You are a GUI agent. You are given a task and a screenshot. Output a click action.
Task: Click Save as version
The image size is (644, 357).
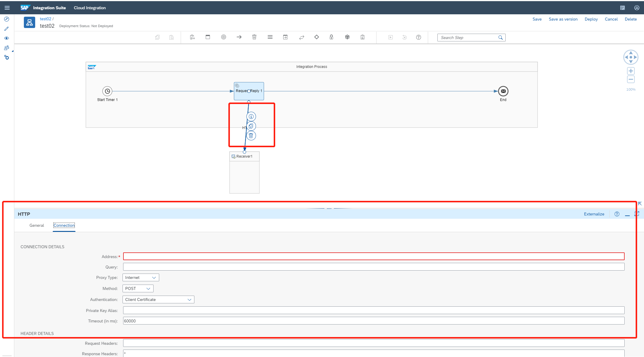[563, 19]
